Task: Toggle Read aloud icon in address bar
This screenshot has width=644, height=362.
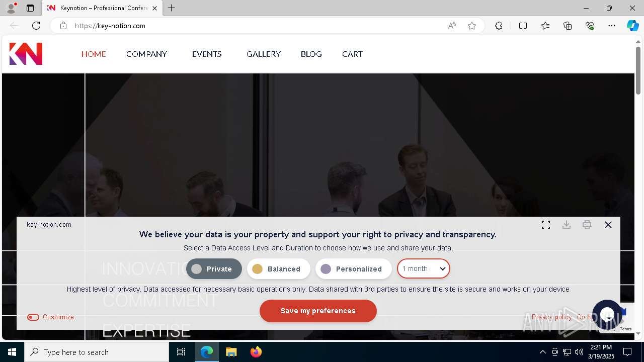Action: coord(452,26)
